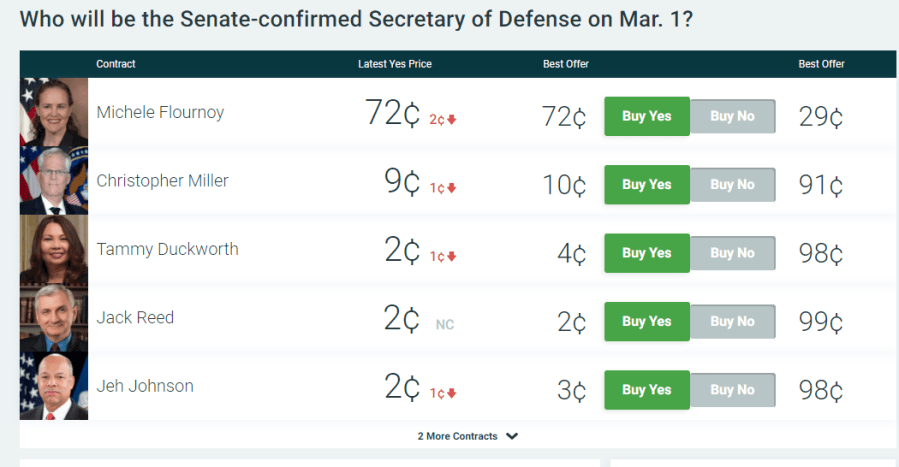This screenshot has width=899, height=467.
Task: Open the Jack Reed contract name
Action: (x=135, y=317)
